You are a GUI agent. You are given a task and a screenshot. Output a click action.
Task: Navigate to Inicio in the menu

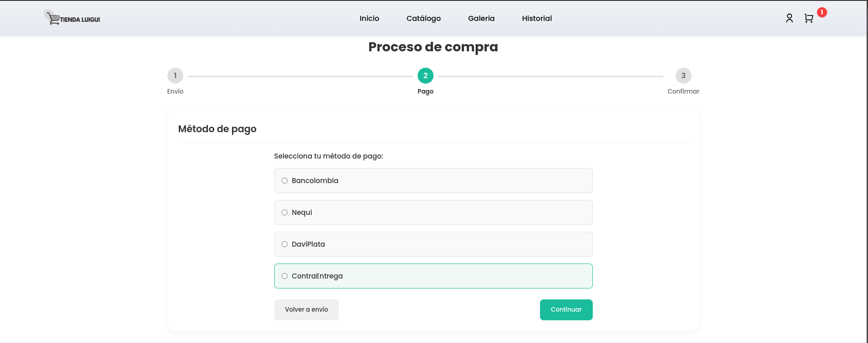369,19
